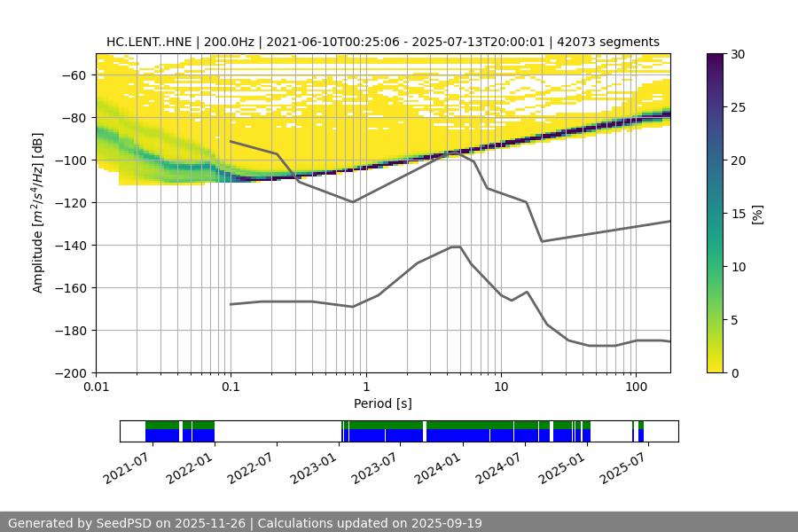Click the empty 2022 gap in the availability bar
Screen dimensions: 798x532
tap(277, 431)
